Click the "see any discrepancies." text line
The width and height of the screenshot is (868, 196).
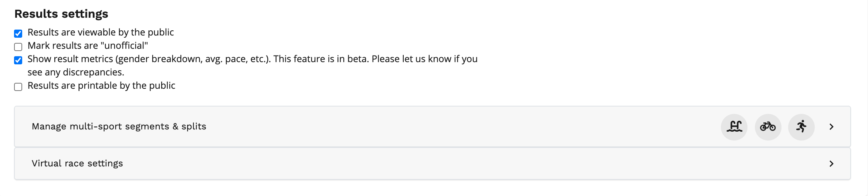pyautogui.click(x=76, y=72)
